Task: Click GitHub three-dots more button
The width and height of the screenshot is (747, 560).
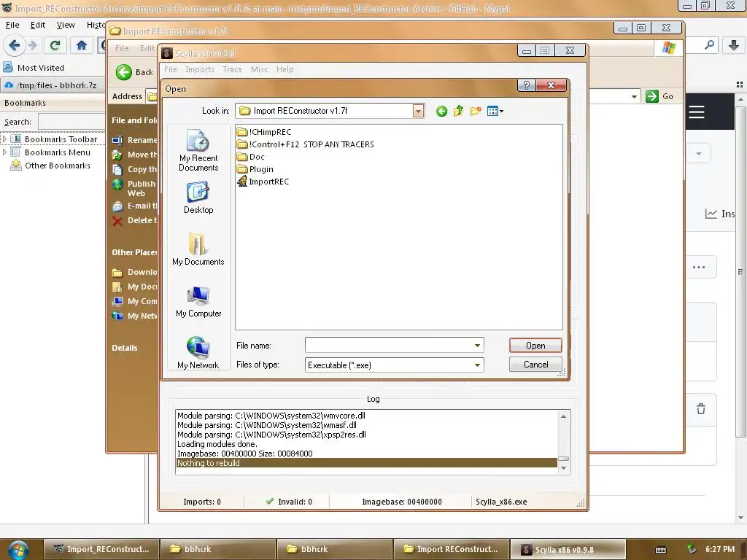Action: 699,267
